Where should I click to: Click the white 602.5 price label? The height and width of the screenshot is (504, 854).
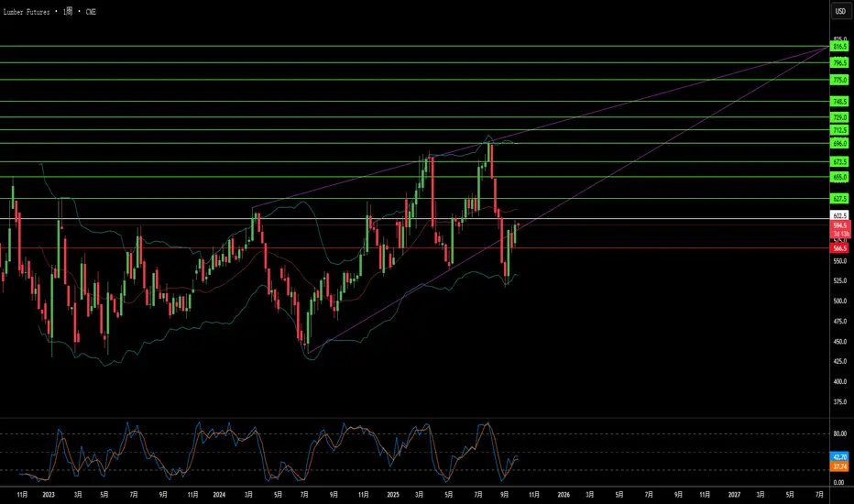[x=840, y=216]
